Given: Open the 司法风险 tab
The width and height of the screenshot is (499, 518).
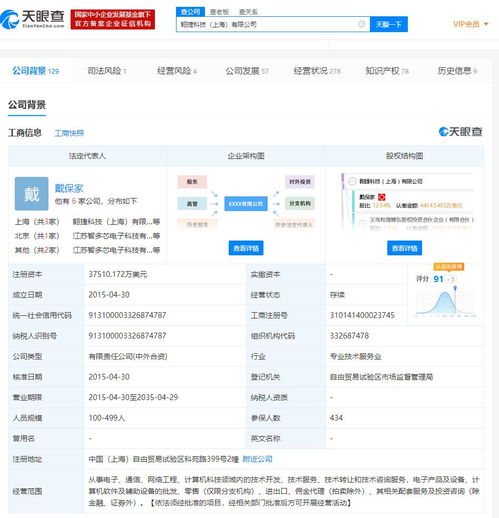Looking at the screenshot, I should coord(107,71).
